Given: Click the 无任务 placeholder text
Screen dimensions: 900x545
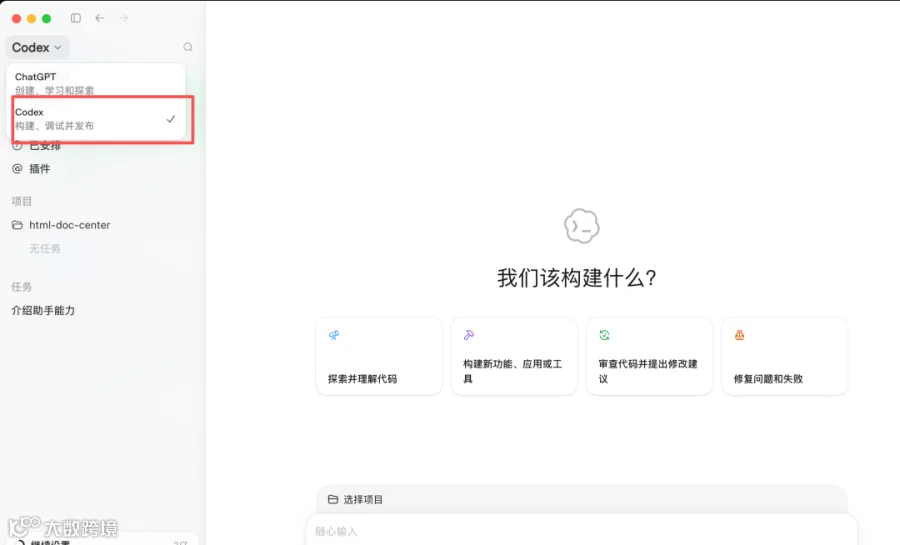Looking at the screenshot, I should [45, 248].
